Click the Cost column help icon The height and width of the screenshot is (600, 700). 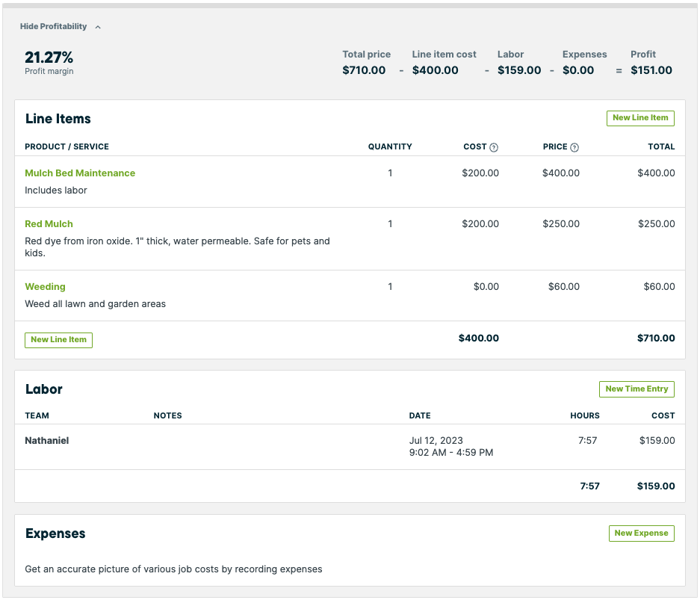click(x=494, y=147)
